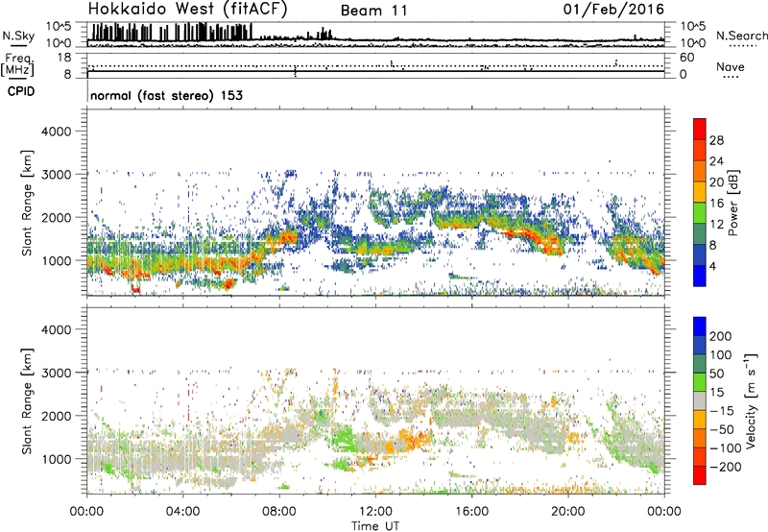The width and height of the screenshot is (768, 532).
Task: Click the gray Velocity segment between -15 and 15
Action: (x=700, y=400)
